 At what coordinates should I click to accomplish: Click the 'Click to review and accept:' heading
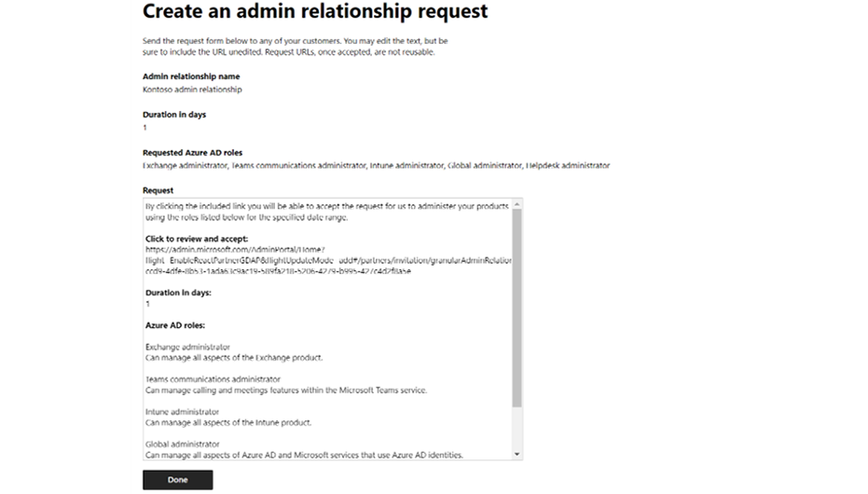pyautogui.click(x=197, y=239)
